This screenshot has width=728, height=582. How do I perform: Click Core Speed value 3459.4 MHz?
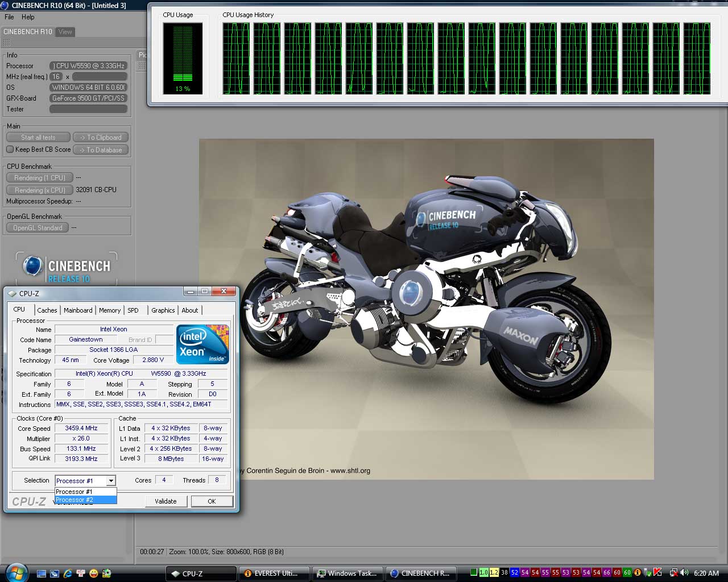81,428
